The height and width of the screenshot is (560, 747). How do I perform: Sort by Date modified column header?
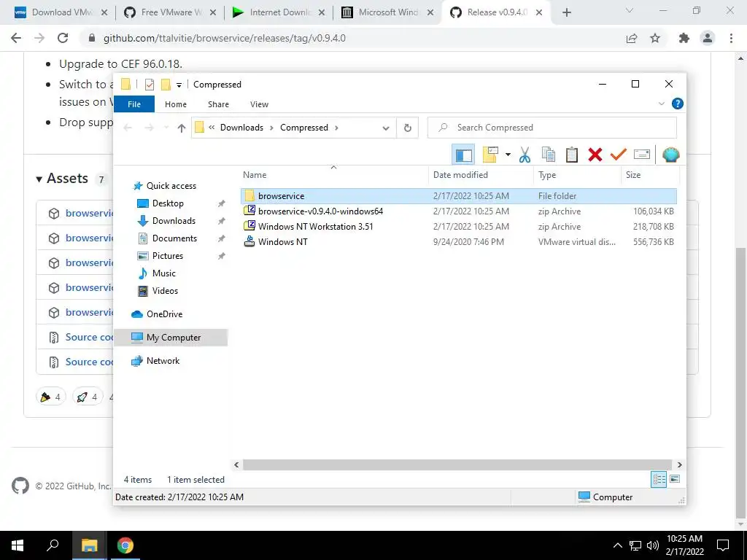(481, 175)
